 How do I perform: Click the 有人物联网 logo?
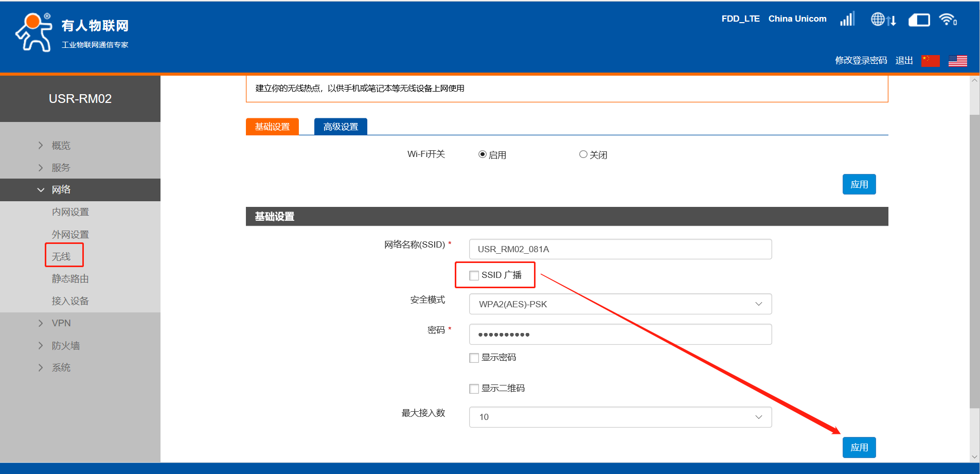[x=72, y=32]
